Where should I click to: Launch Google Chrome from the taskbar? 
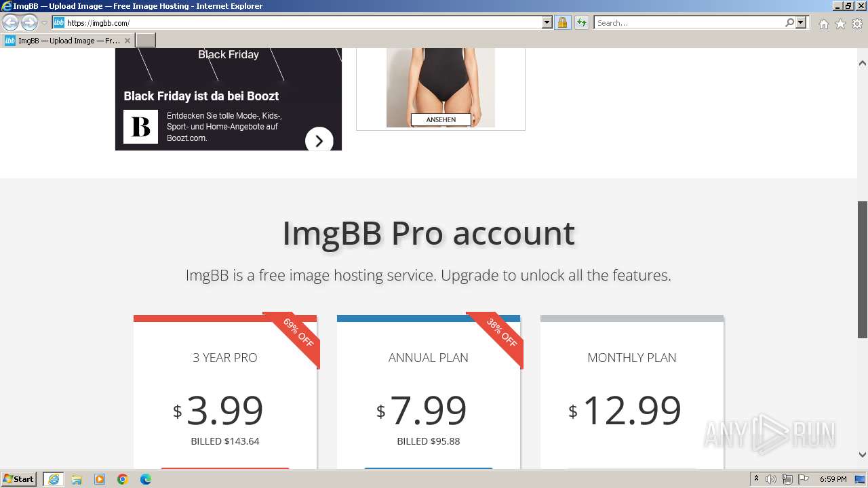(x=123, y=479)
